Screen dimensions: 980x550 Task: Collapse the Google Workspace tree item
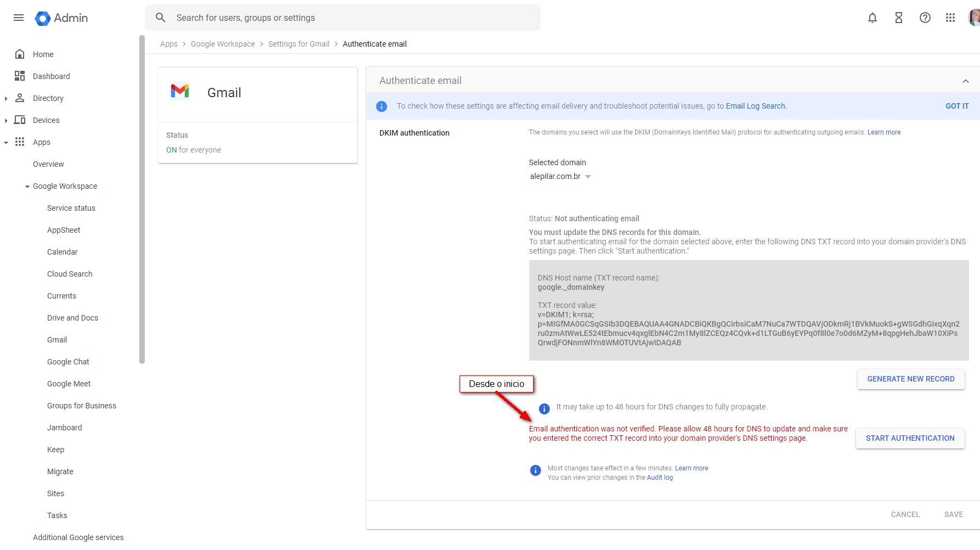(x=27, y=187)
